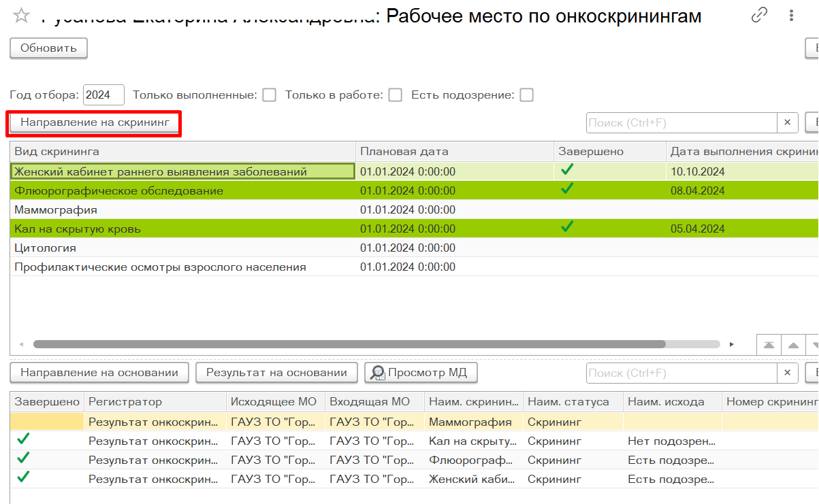This screenshot has width=819, height=504.
Task: Click the move-to-top arrow icon
Action: [x=769, y=345]
